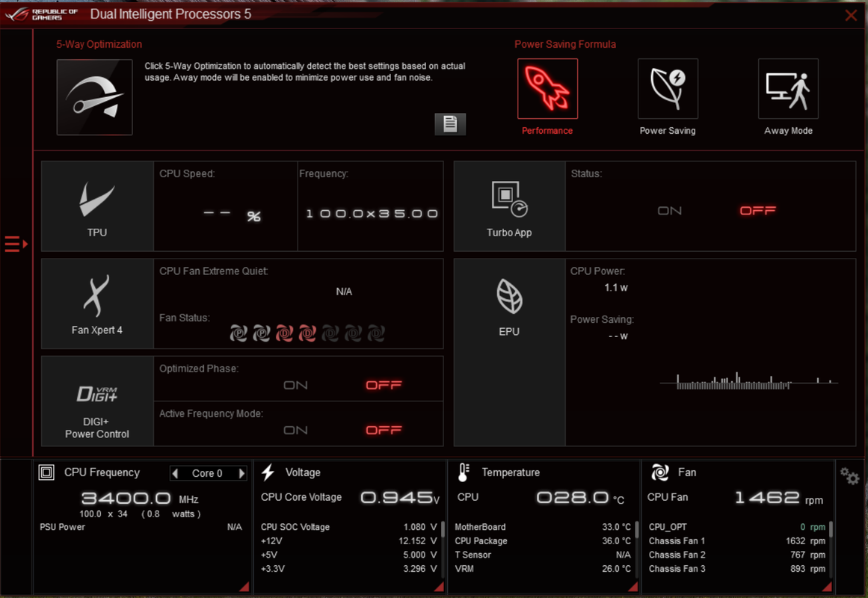Expand the left side menu arrow

coord(16,244)
